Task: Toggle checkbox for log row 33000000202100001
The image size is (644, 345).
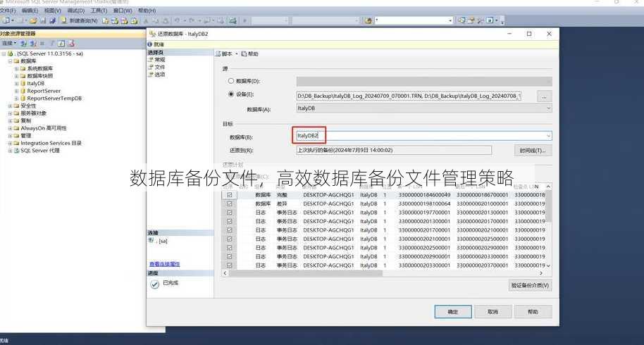Action: point(229,239)
